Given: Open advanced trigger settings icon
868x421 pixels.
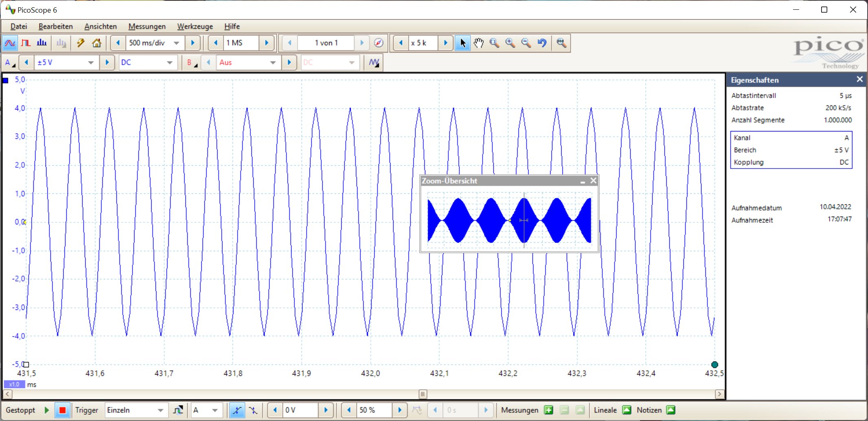Looking at the screenshot, I should (178, 410).
